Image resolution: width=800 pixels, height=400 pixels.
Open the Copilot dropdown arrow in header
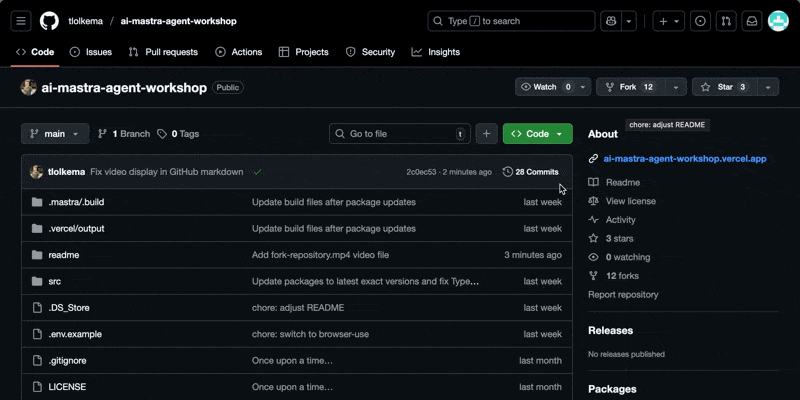pos(629,21)
